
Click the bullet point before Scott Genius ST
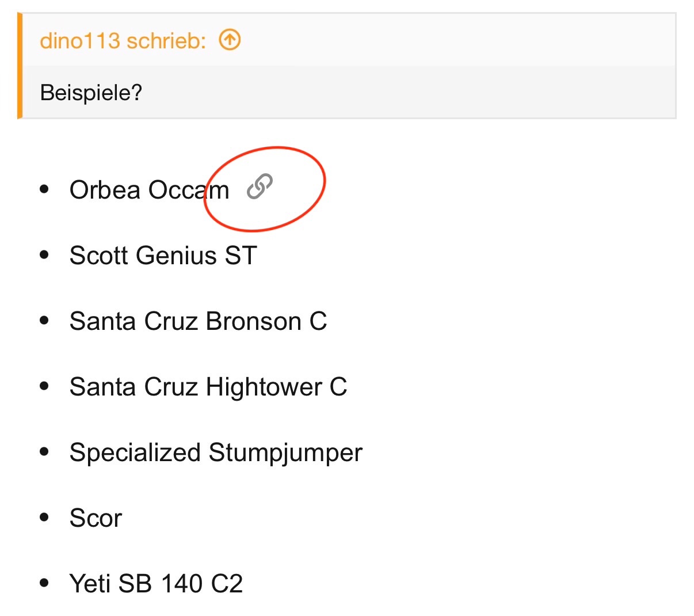[44, 255]
